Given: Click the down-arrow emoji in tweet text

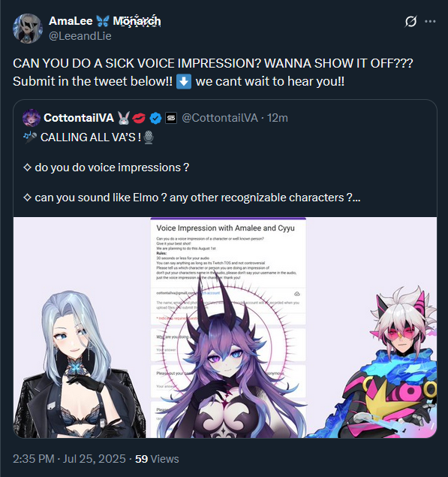Looking at the screenshot, I should pyautogui.click(x=184, y=82).
